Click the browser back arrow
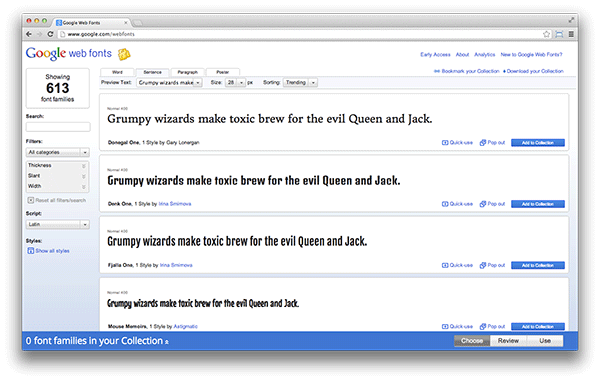The image size is (600, 381). click(29, 34)
